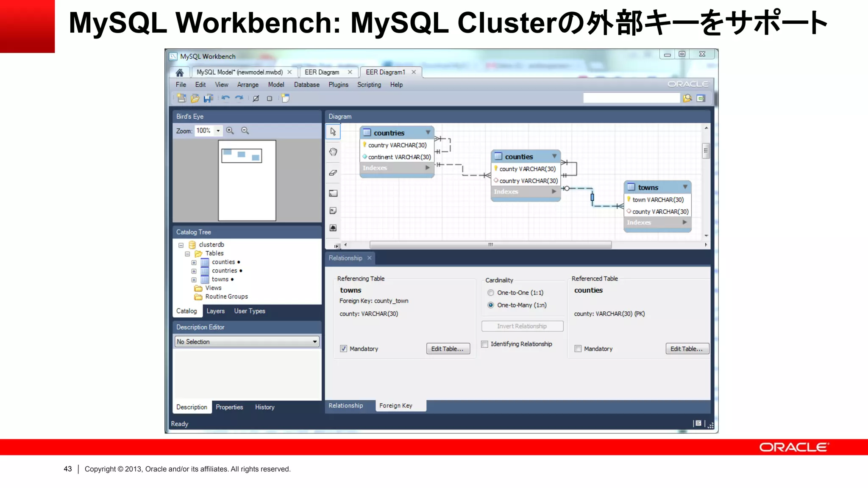Open the Zoom 100% dropdown
Screen dimensions: 868x488
click(x=218, y=130)
